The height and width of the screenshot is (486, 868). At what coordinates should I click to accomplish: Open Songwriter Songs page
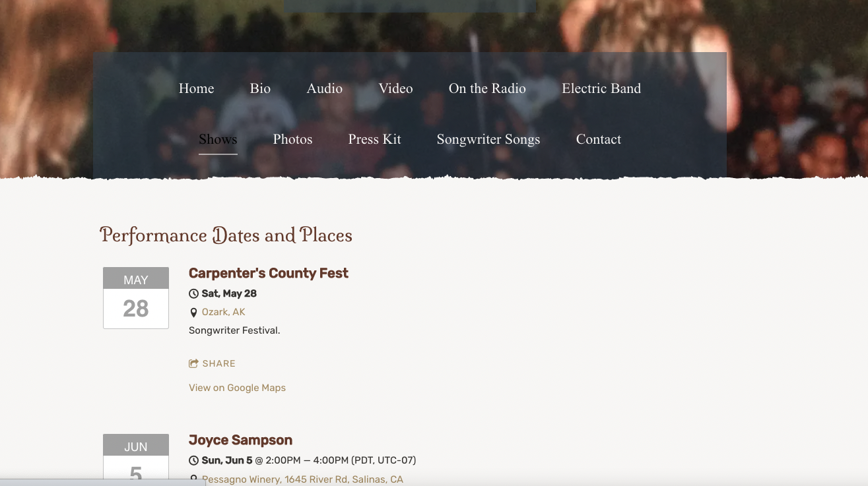[x=488, y=139]
